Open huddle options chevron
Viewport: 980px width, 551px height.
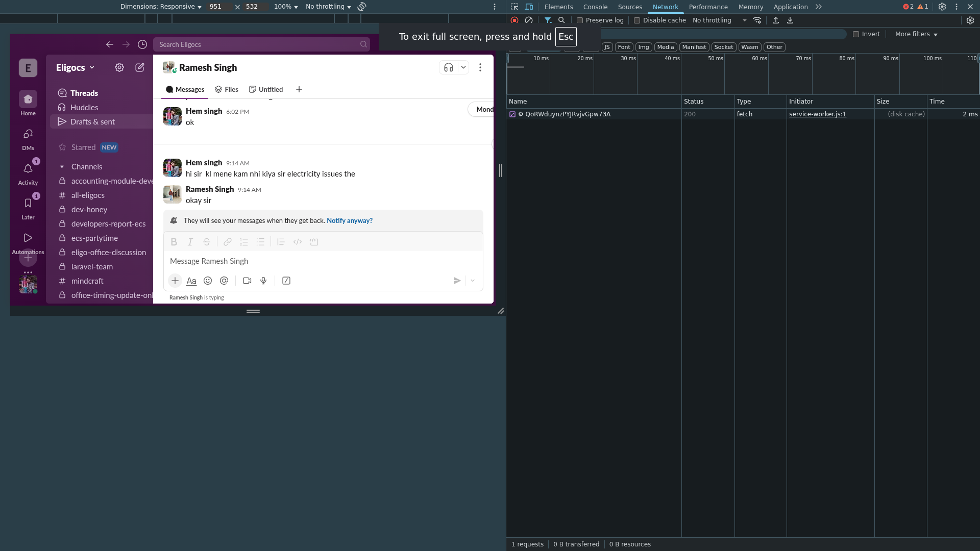tap(463, 67)
